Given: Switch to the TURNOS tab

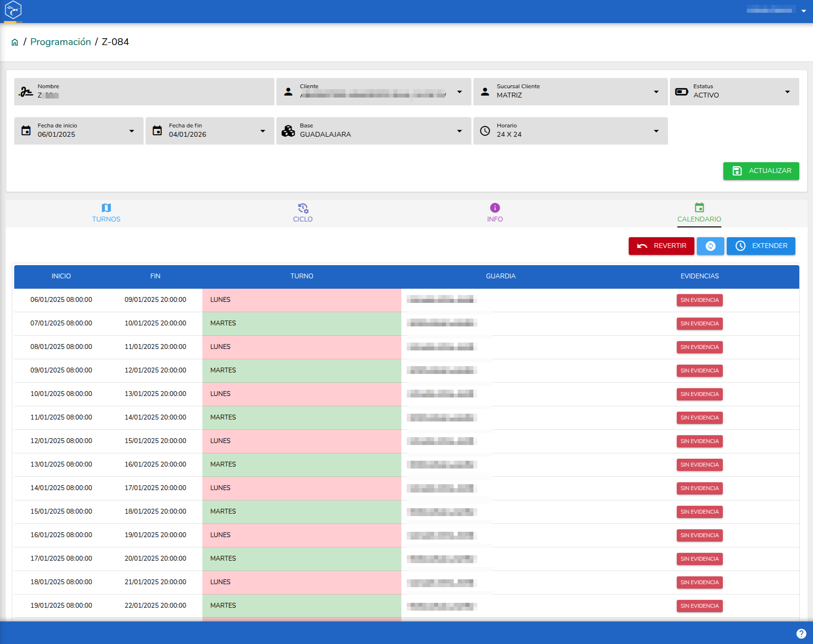Looking at the screenshot, I should click(x=106, y=213).
